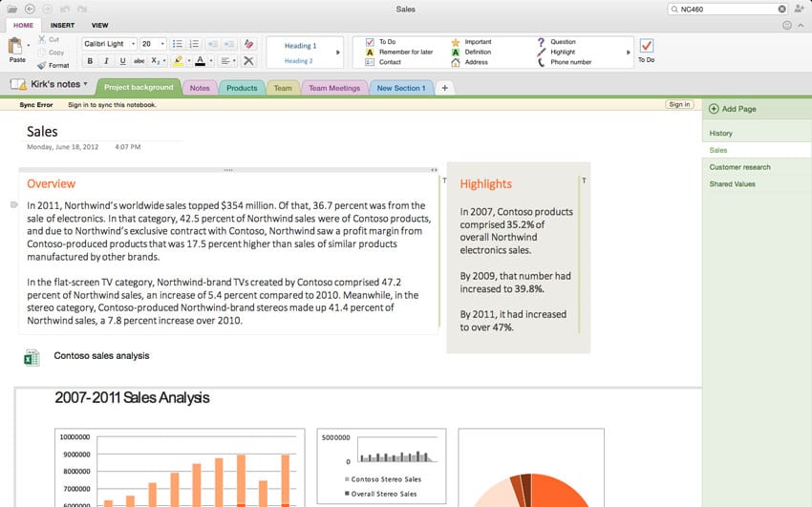Open the Team section tab
This screenshot has width=812, height=507.
pyautogui.click(x=283, y=88)
